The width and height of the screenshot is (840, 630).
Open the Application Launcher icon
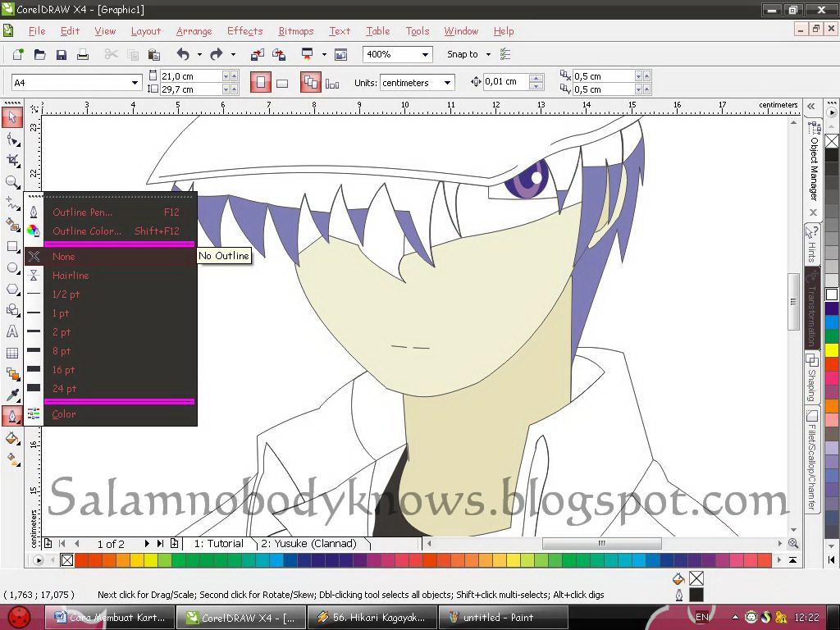tap(308, 54)
